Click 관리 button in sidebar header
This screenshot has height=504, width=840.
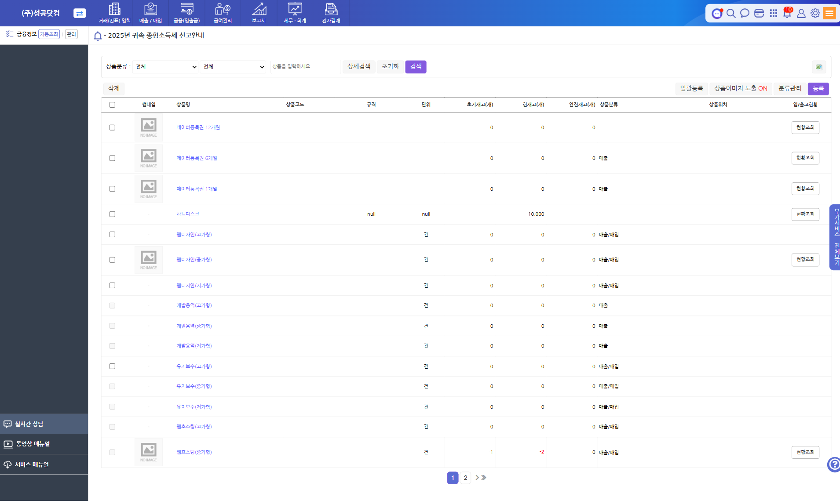click(x=71, y=34)
